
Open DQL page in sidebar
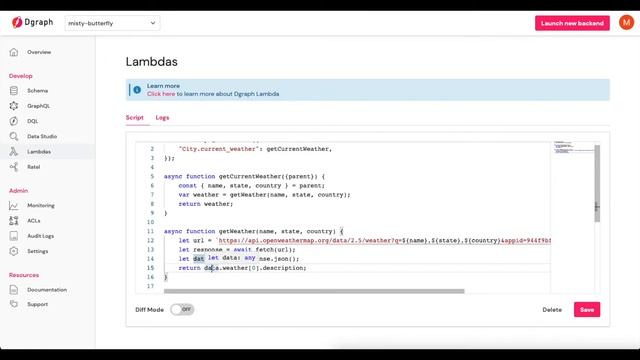[33, 121]
